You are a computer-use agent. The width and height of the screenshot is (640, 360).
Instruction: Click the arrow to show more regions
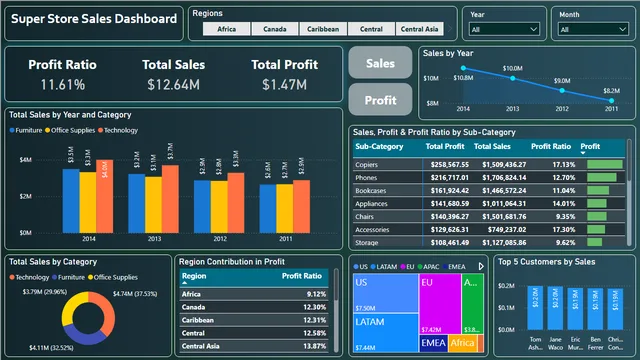pyautogui.click(x=450, y=29)
